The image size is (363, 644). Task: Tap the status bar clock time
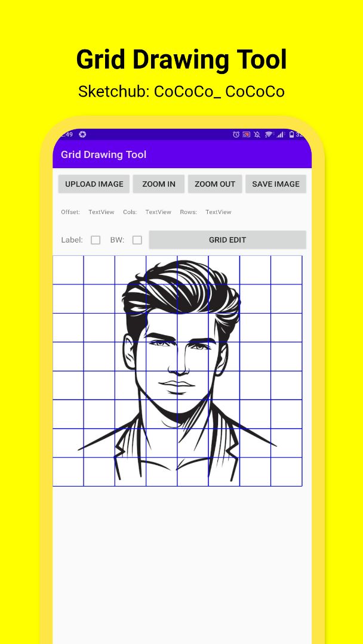pos(65,135)
